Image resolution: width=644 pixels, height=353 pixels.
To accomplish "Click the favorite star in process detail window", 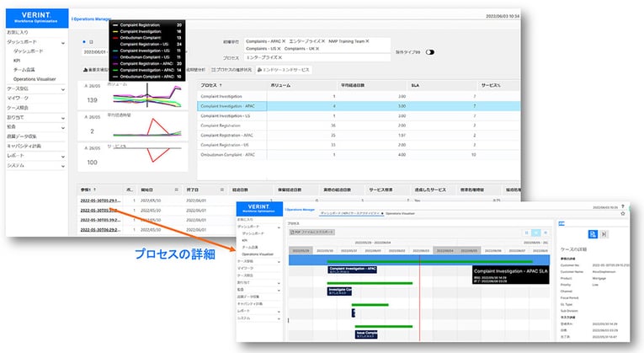I will [x=623, y=214].
